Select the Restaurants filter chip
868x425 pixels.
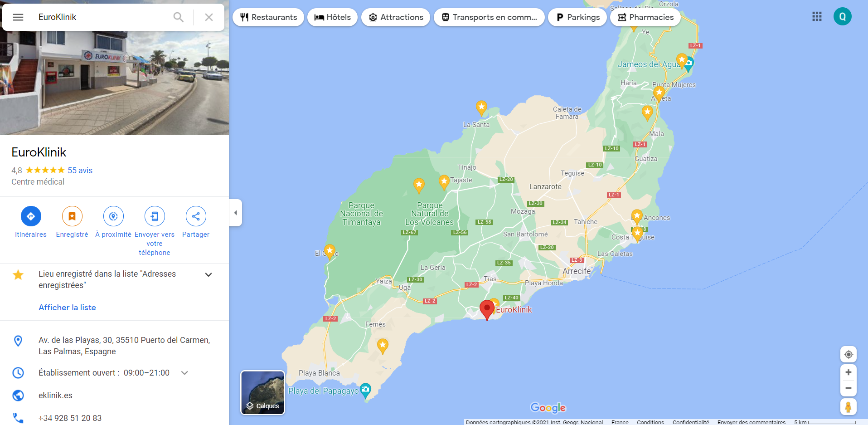[x=268, y=17]
